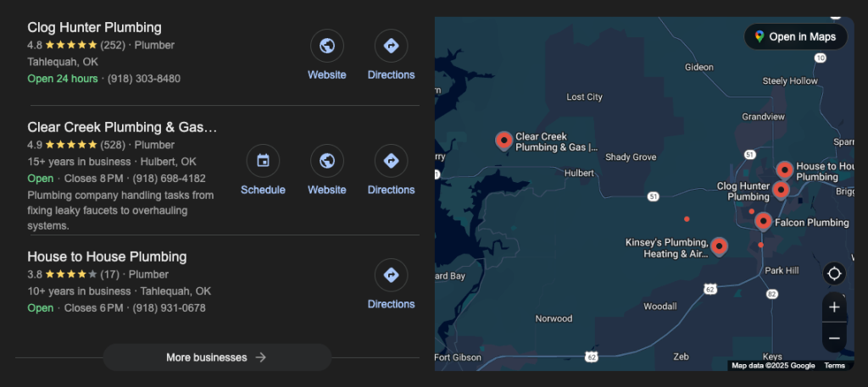Click Hulbert town label on map
868x387 pixels.
(x=579, y=173)
